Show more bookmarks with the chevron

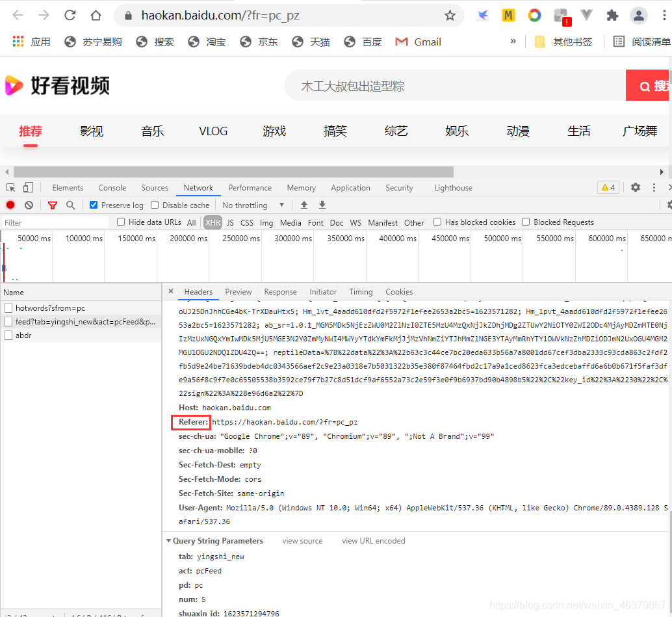513,42
